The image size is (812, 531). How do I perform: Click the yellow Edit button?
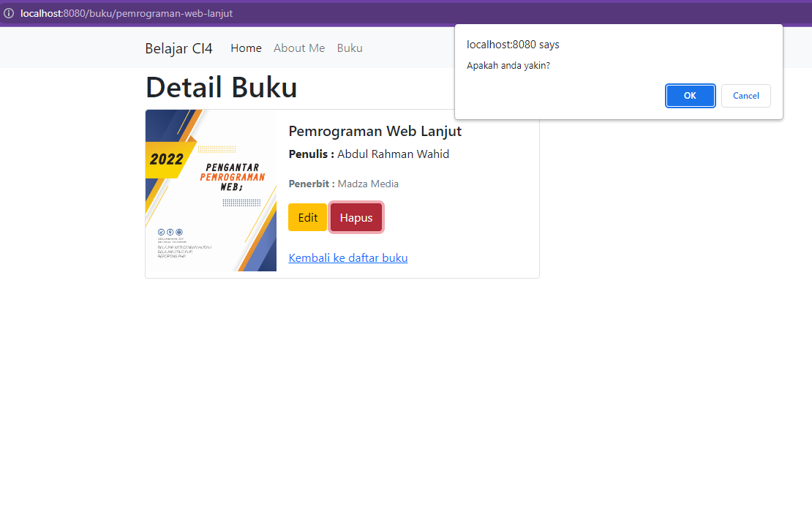(x=307, y=217)
